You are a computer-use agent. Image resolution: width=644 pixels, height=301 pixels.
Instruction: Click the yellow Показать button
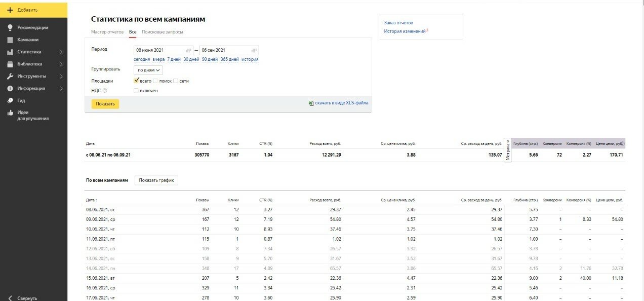(105, 104)
